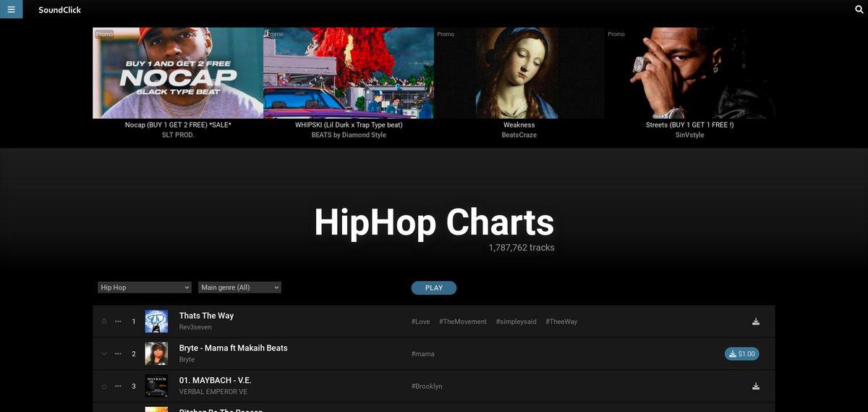This screenshot has height=412, width=868.
Task: Open more options dots for track 3
Action: (x=118, y=386)
